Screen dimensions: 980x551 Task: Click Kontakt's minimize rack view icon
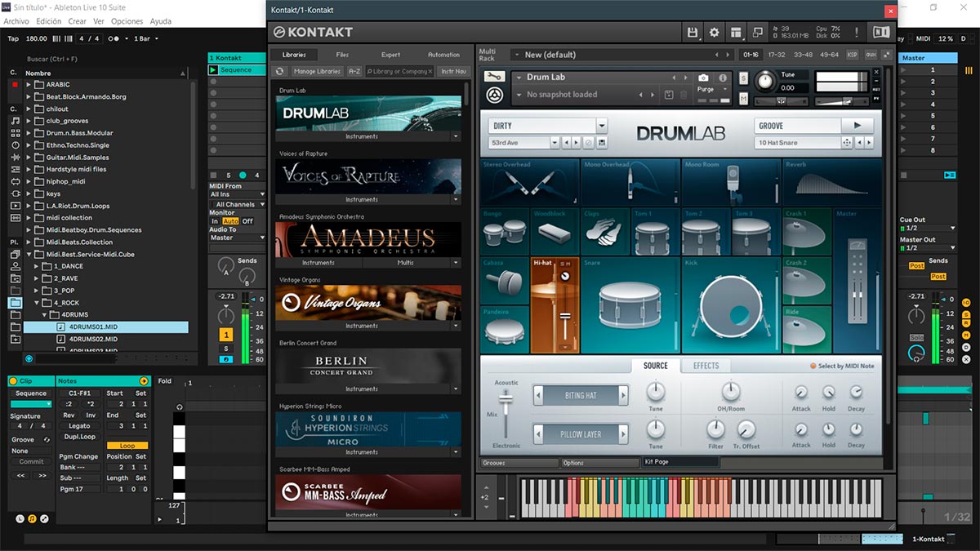click(x=758, y=32)
